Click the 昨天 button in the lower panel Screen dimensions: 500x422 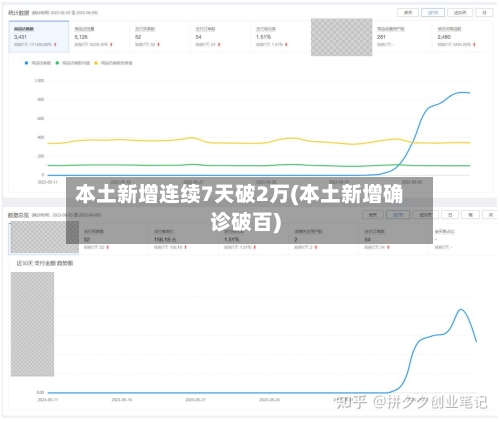point(373,215)
